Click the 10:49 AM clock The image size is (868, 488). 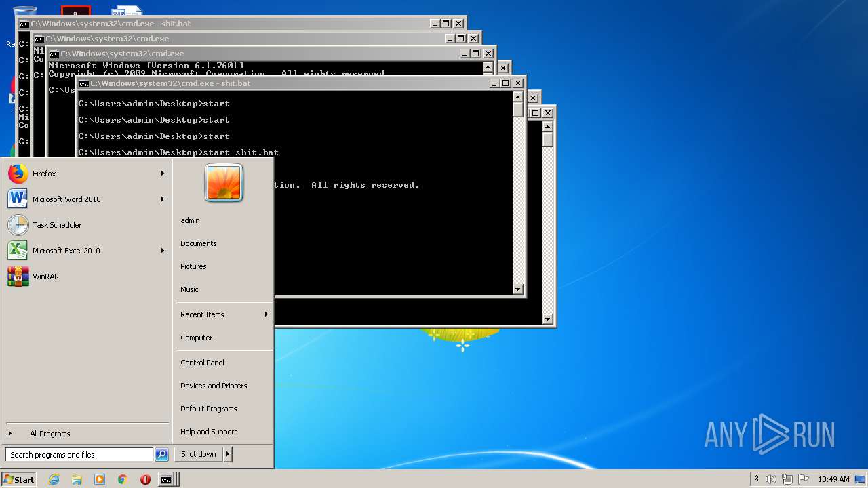[833, 479]
